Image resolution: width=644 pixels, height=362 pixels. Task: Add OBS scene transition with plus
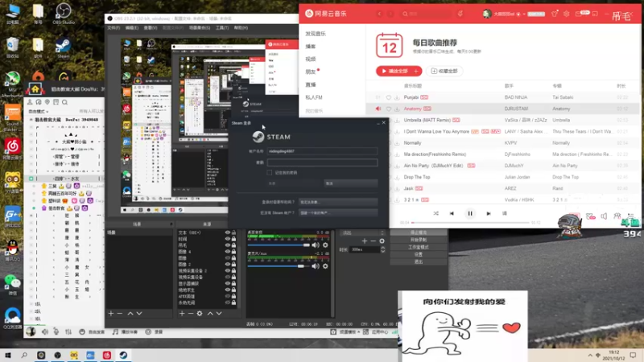365,241
